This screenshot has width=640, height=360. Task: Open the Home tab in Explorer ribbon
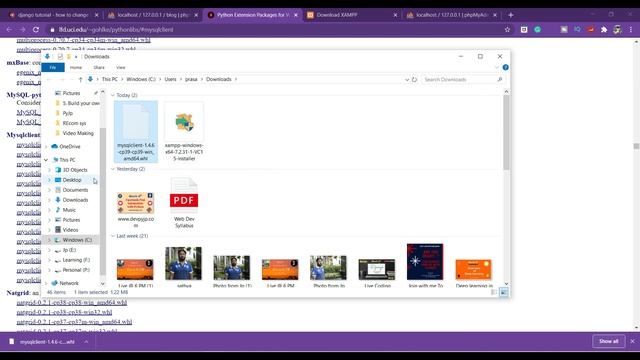click(x=76, y=67)
